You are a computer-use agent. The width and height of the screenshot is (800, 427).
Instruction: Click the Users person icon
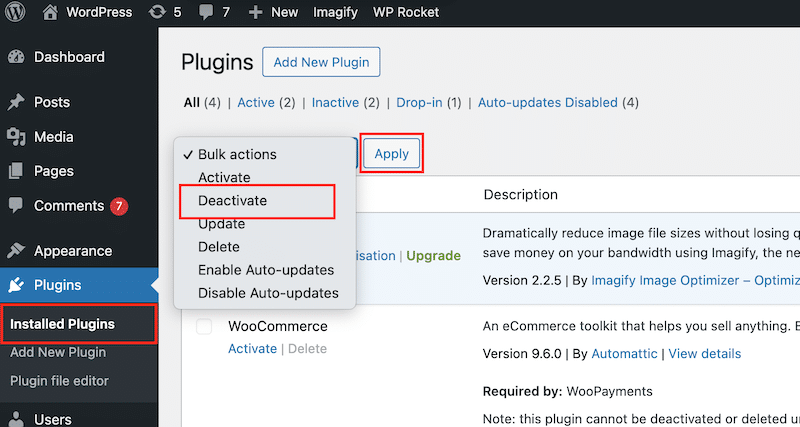[x=16, y=420]
